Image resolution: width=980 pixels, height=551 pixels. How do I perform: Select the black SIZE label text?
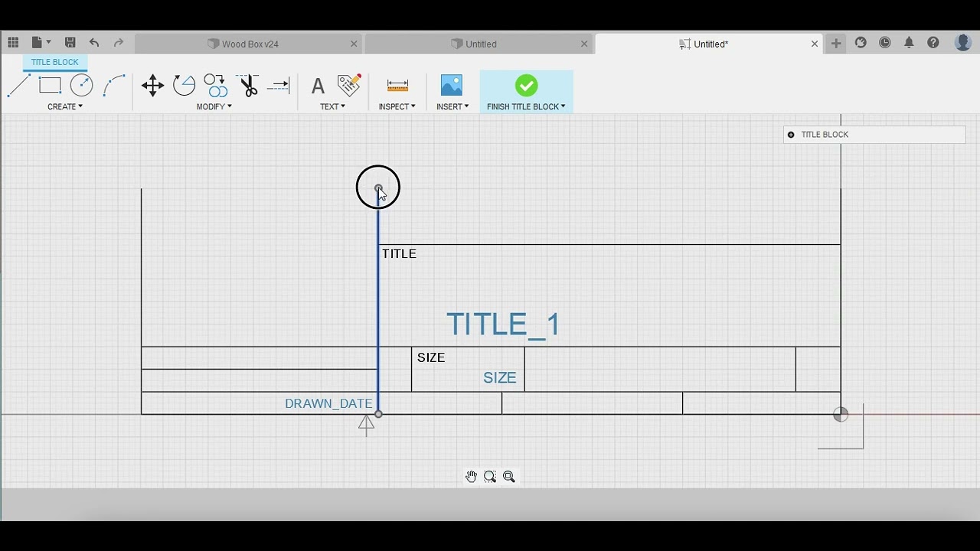(431, 357)
